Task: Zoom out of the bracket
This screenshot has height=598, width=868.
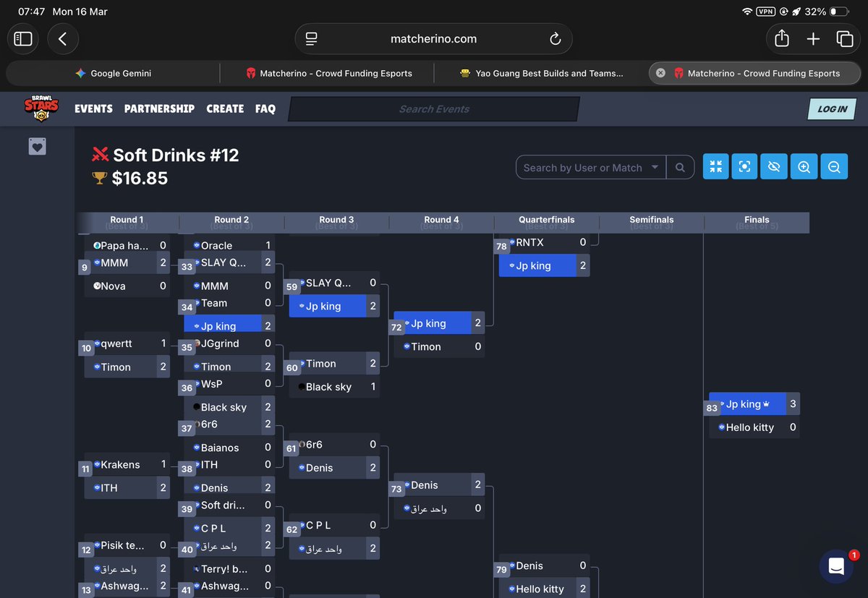Action: (833, 167)
